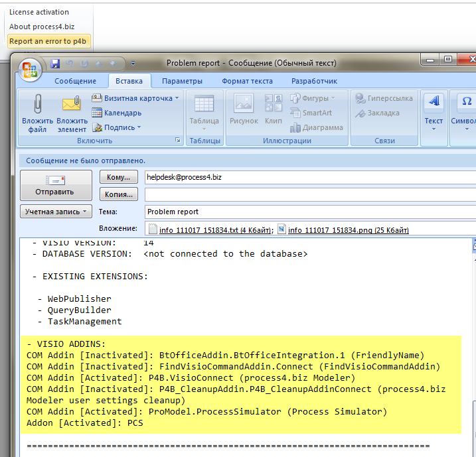
Task: Click the Next item down arrow icon
Action: (113, 64)
